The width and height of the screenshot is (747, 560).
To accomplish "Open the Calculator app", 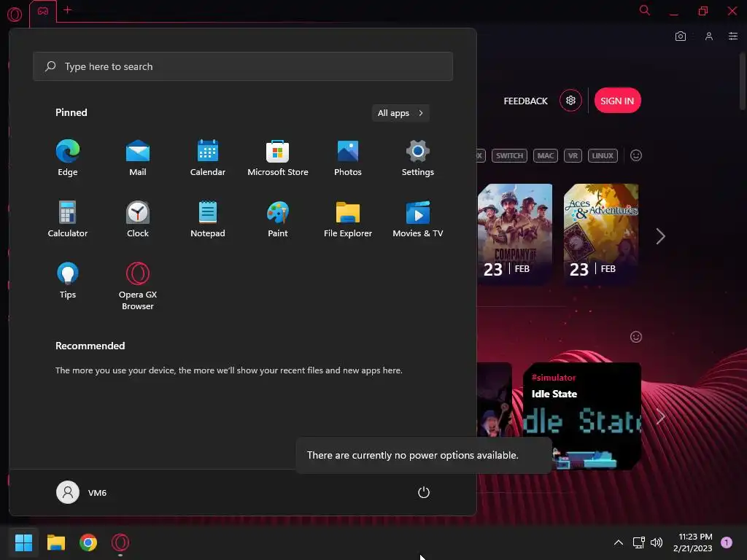I will pyautogui.click(x=68, y=219).
